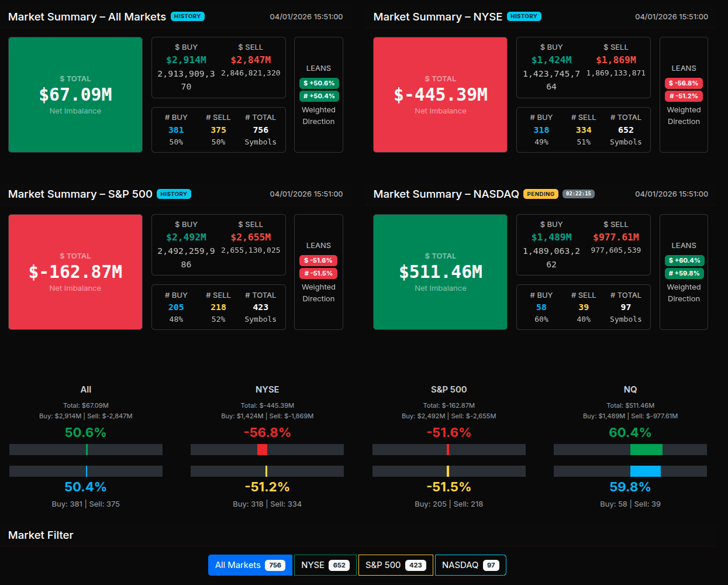Image resolution: width=728 pixels, height=585 pixels.
Task: Select the S&P 500 market filter
Action: tap(395, 565)
